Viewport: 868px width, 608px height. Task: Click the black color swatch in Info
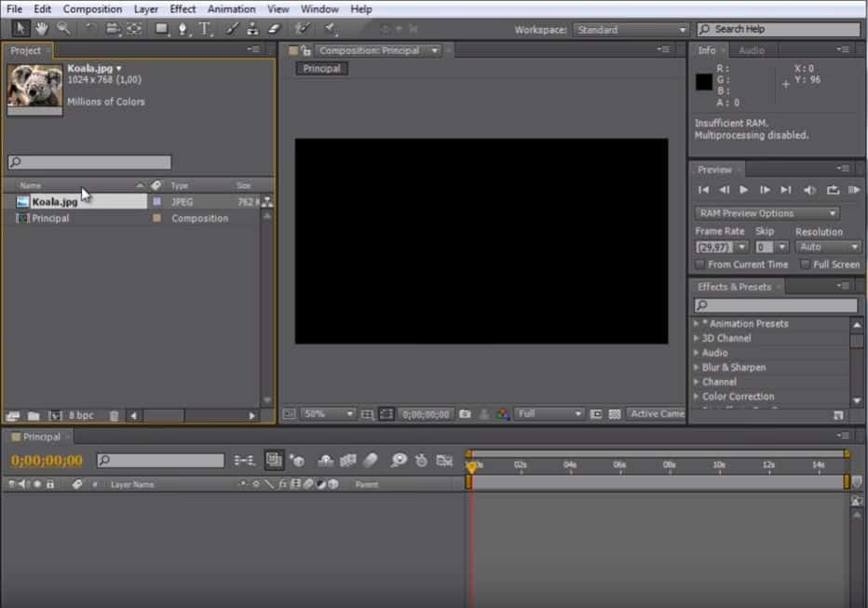pyautogui.click(x=704, y=82)
